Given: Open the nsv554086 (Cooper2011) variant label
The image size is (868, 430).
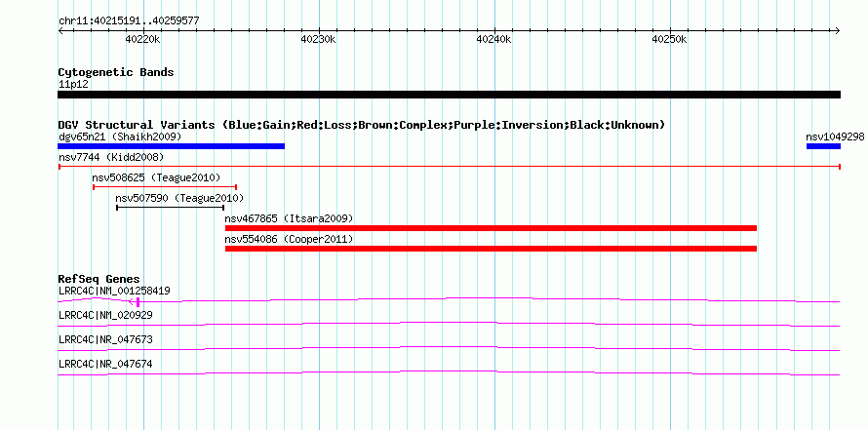Looking at the screenshot, I should [x=289, y=239].
